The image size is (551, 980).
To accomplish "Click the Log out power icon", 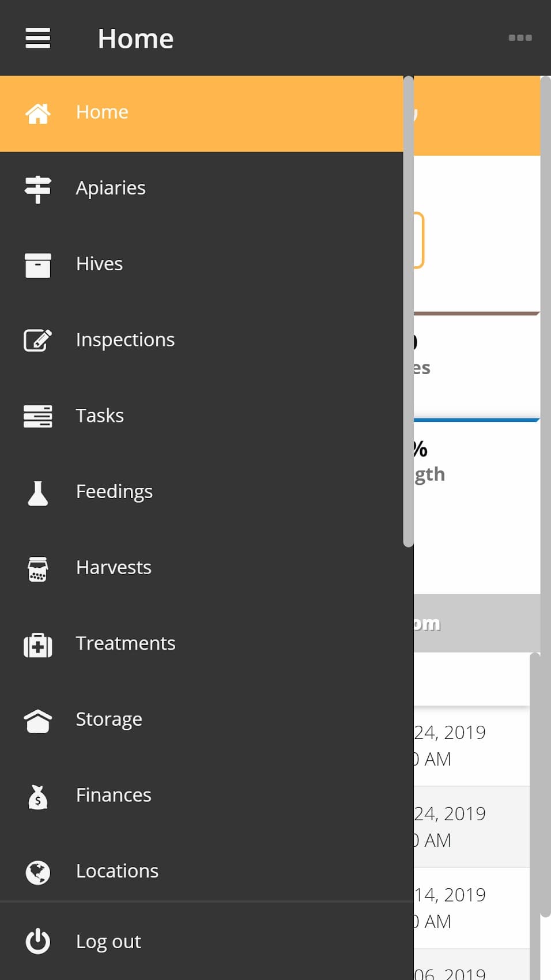I will pyautogui.click(x=38, y=941).
